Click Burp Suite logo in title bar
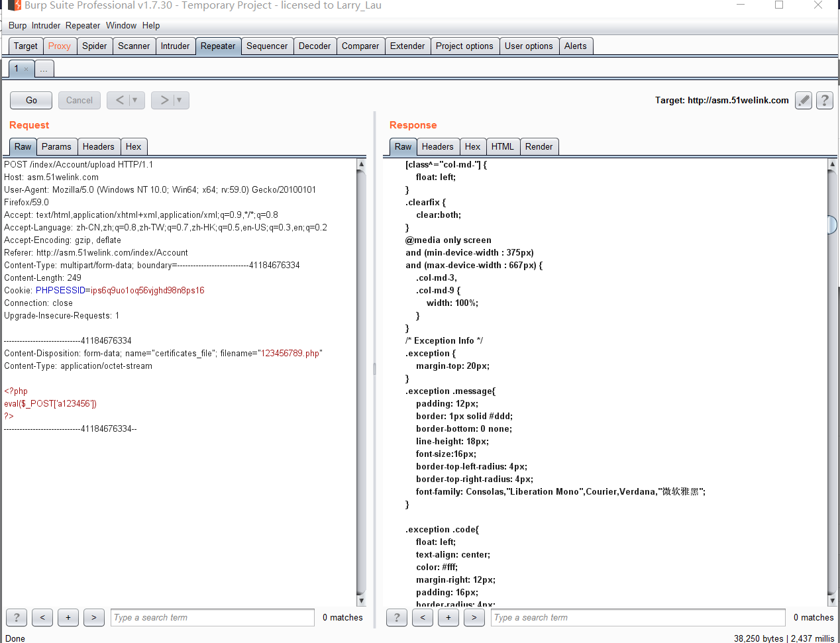 tap(14, 5)
